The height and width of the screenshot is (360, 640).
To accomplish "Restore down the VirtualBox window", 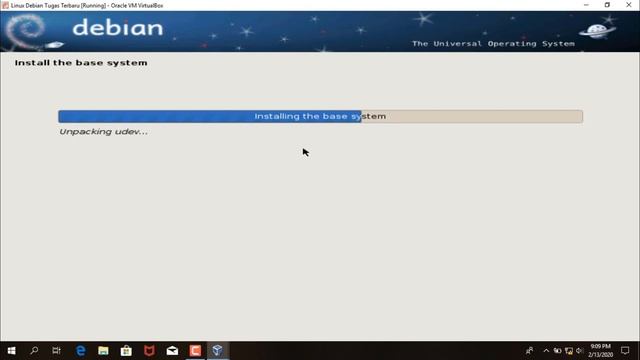I will click(607, 5).
